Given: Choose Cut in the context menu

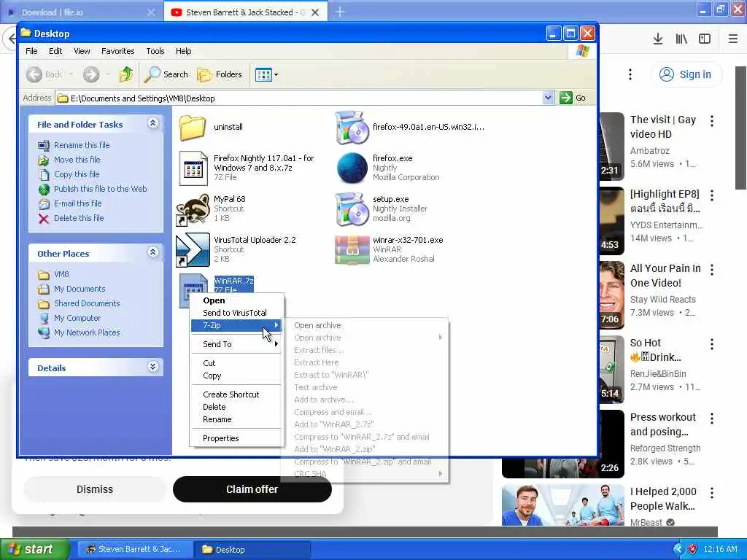Looking at the screenshot, I should 237,363.
